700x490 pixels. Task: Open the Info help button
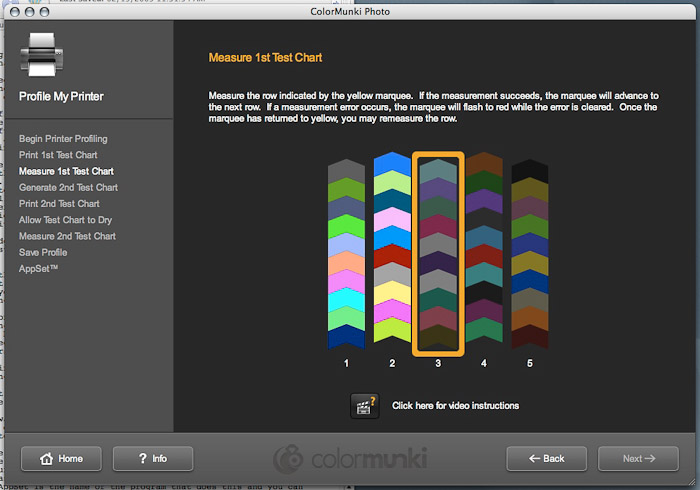(153, 459)
